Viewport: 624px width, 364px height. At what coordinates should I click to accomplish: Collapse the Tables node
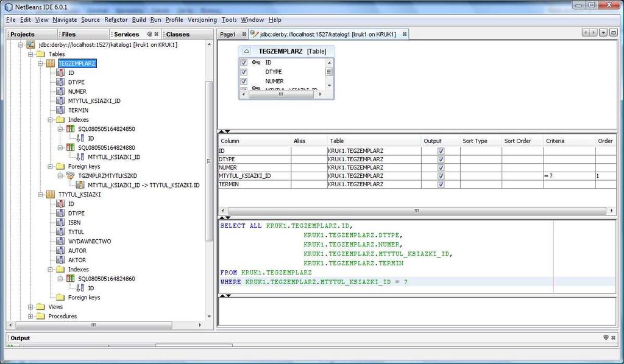click(x=30, y=54)
